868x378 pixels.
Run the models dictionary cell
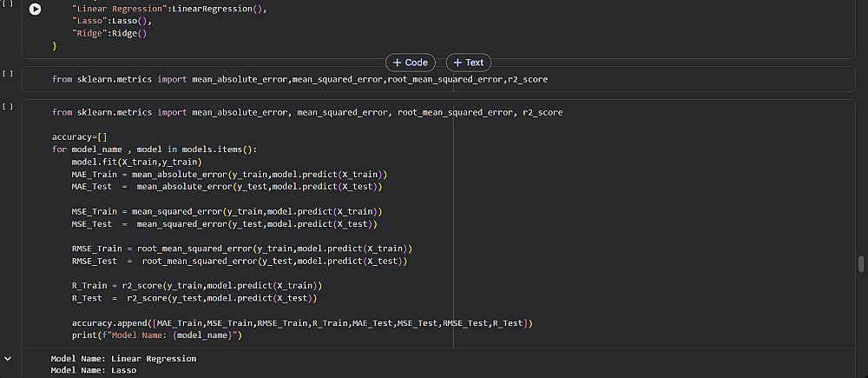coord(35,10)
